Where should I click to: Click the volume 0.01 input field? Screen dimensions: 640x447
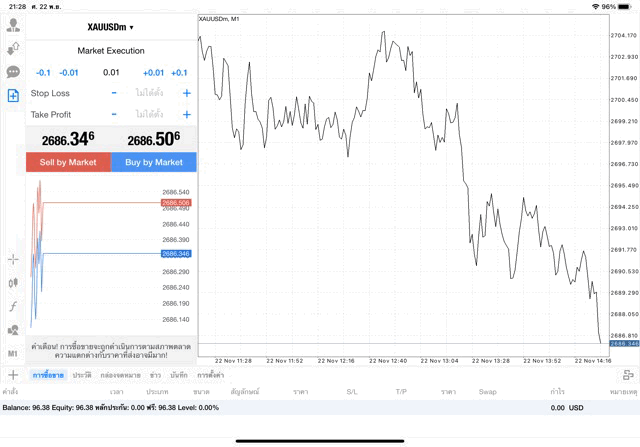point(111,72)
